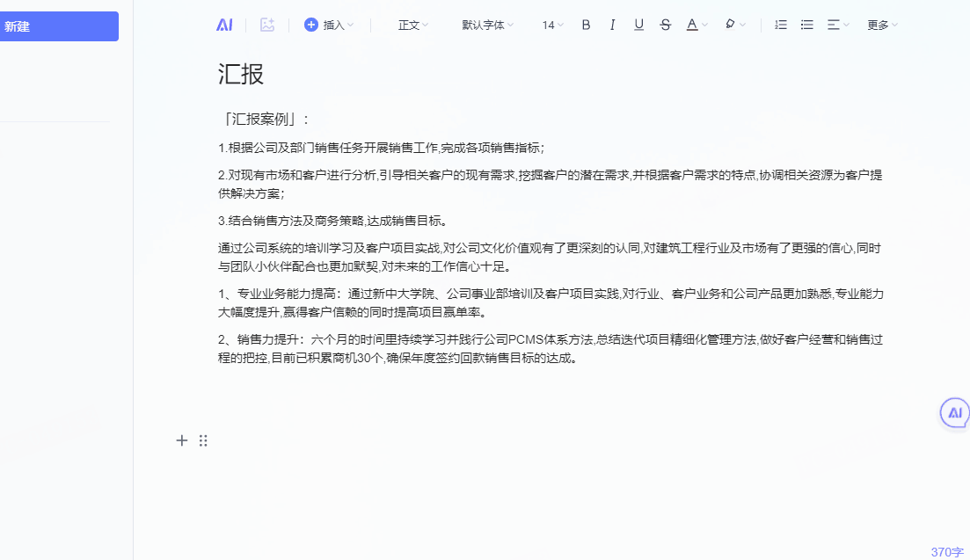Click the 「汇报案例」 heading line
Viewport: 970px width, 560px height.
pos(265,119)
